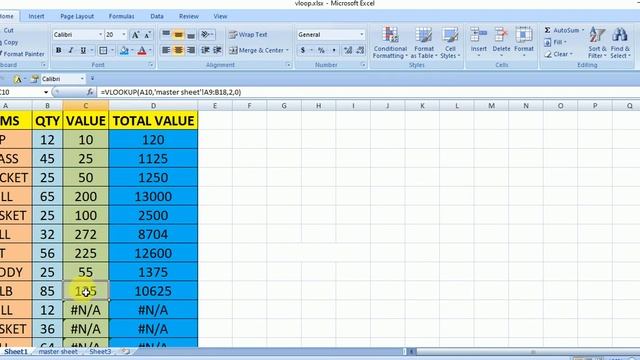The width and height of the screenshot is (640, 360).
Task: Open the quick toolbar Calibri font dropdown
Action: pos(82,79)
